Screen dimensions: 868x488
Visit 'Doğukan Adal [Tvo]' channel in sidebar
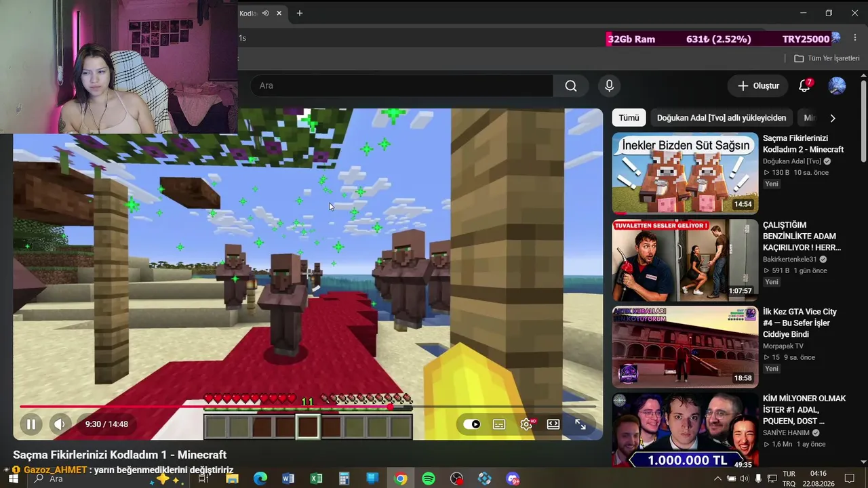click(x=792, y=161)
